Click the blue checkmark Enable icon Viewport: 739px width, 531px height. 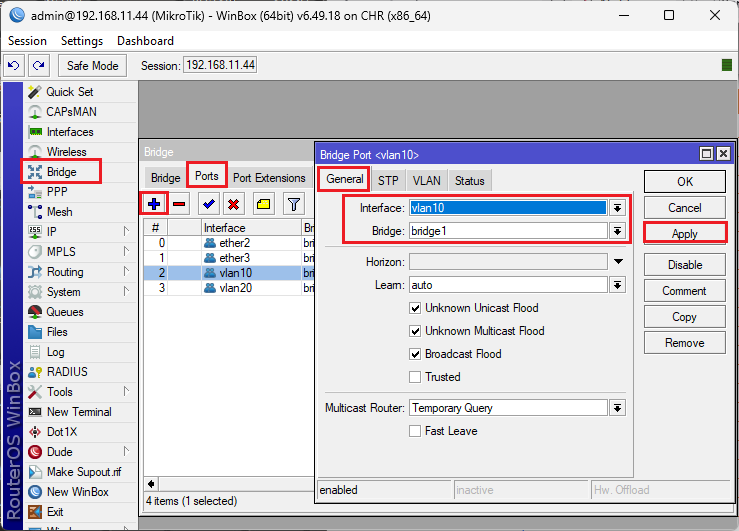tap(209, 204)
